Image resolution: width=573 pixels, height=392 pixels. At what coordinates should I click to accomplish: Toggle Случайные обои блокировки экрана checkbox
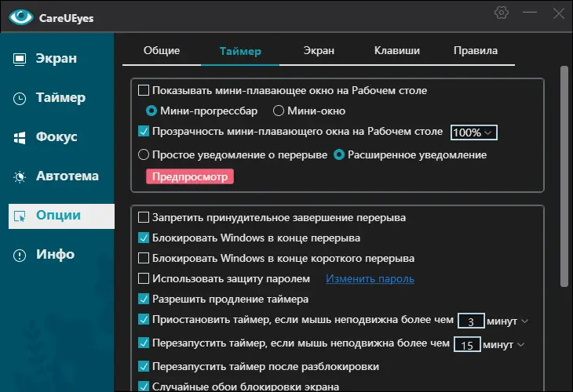pyautogui.click(x=144, y=387)
